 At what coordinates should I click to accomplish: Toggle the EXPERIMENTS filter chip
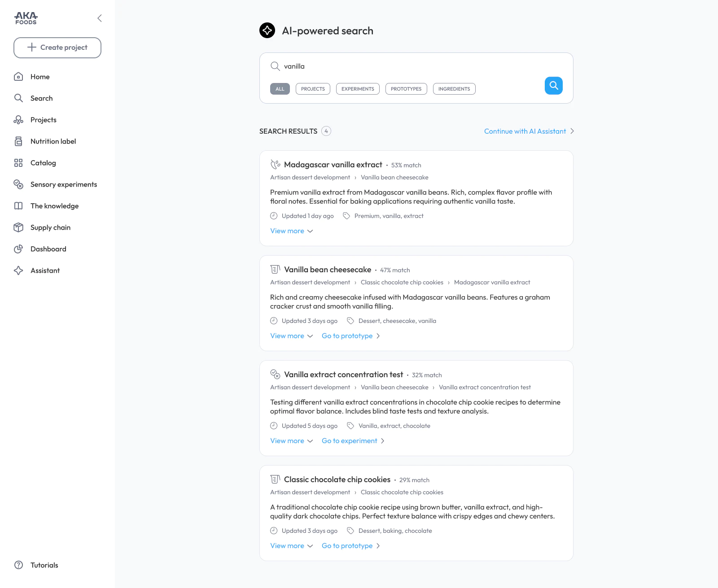pos(358,89)
